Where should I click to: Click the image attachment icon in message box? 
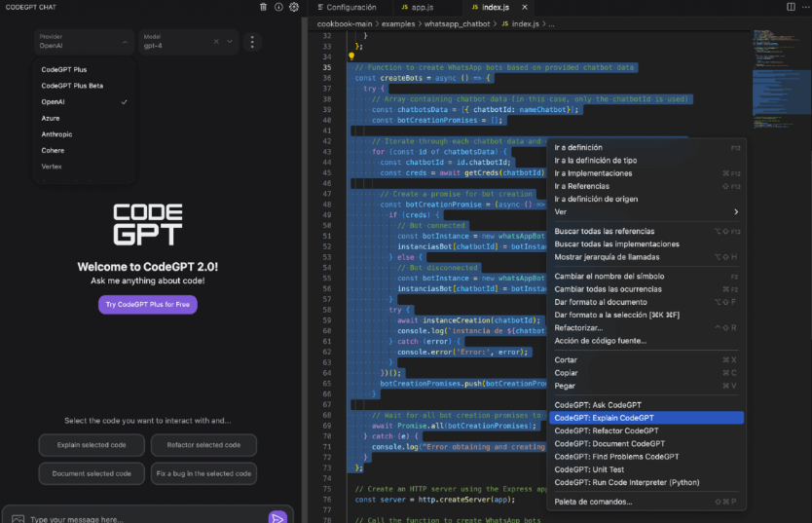coord(18,518)
